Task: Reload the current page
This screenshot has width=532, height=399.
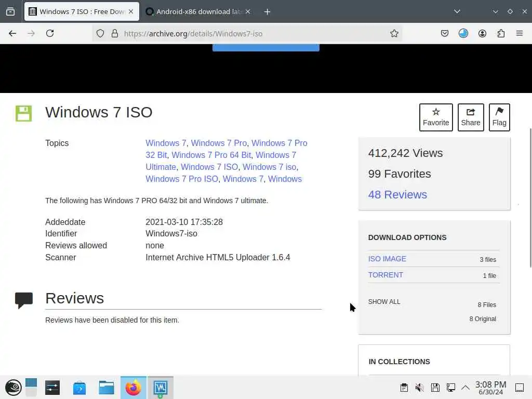Action: coord(50,33)
